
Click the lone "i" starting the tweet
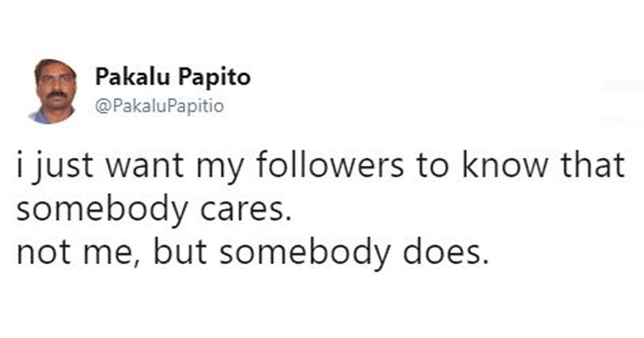(20, 167)
